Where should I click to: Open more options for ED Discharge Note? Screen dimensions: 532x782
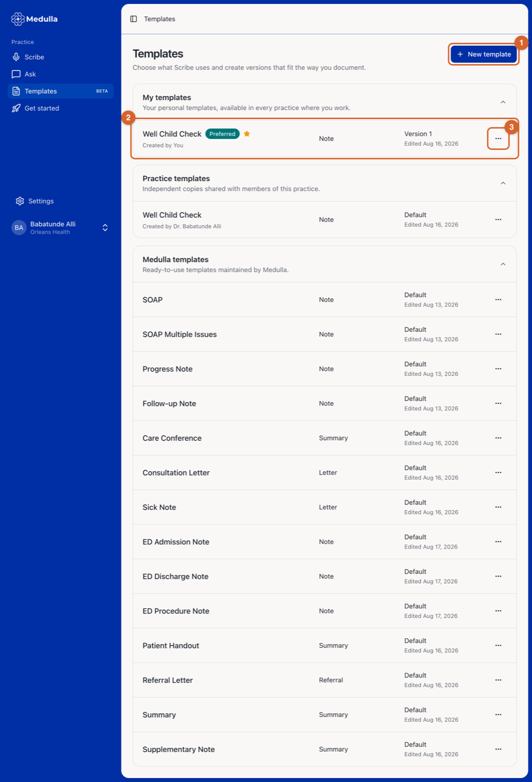click(x=498, y=577)
